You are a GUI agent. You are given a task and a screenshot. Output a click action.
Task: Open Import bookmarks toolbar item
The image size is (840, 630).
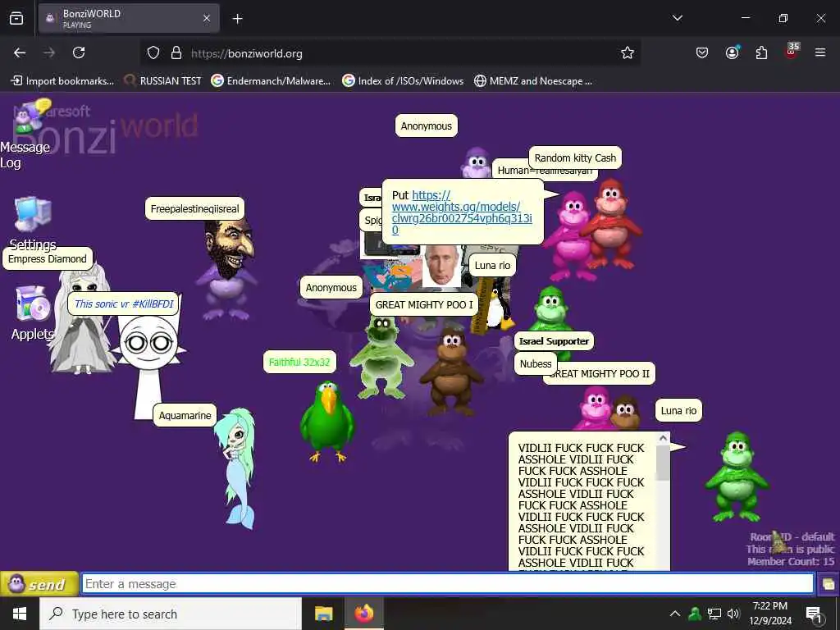[62, 81]
